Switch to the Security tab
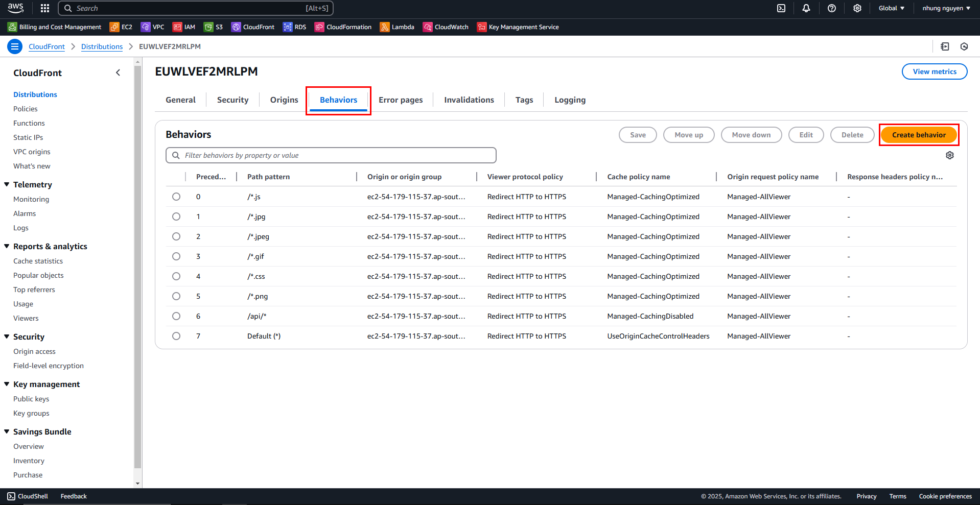The height and width of the screenshot is (505, 980). (x=232, y=100)
